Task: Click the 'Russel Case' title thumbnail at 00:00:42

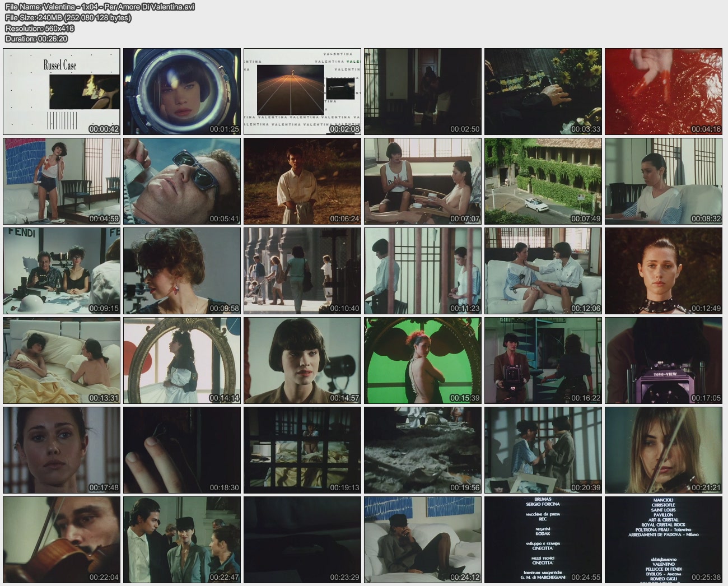Action: [62, 91]
